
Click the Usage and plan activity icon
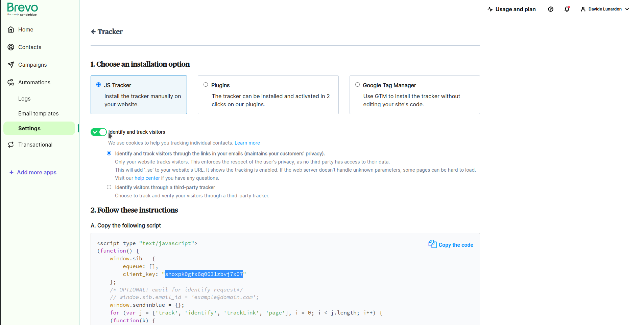pyautogui.click(x=490, y=9)
